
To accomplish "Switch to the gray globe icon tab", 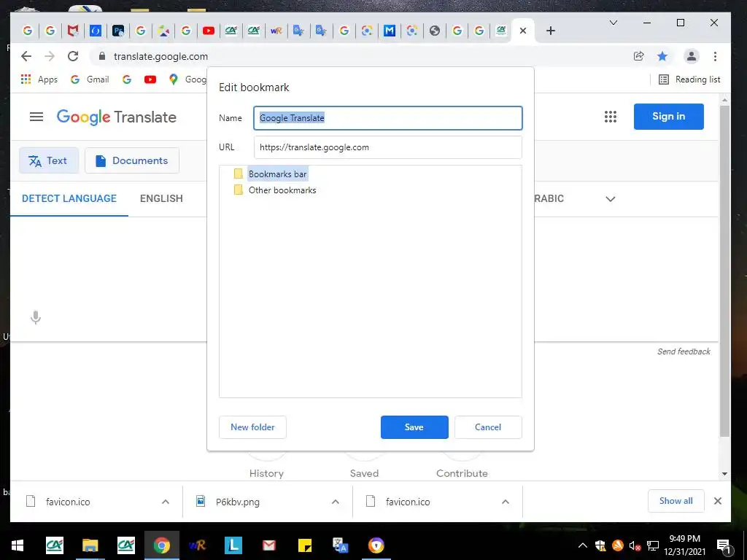I will [435, 31].
